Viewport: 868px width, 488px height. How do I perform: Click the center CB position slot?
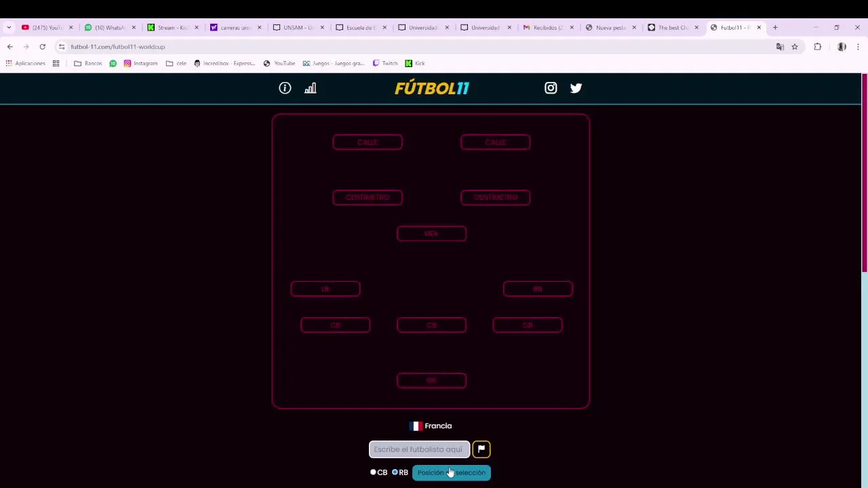point(431,325)
